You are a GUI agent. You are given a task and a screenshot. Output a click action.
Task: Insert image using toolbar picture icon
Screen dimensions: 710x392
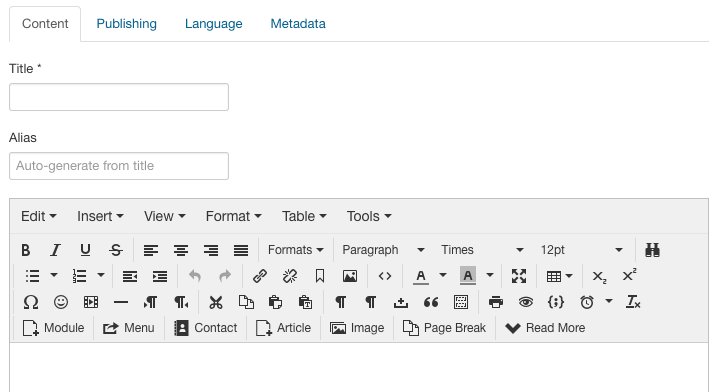pos(350,276)
